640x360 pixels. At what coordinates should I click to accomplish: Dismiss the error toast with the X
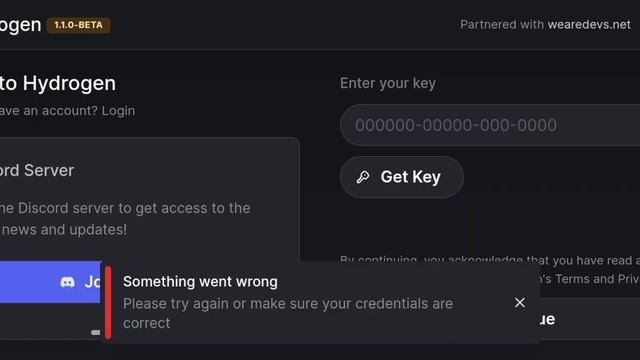click(520, 303)
